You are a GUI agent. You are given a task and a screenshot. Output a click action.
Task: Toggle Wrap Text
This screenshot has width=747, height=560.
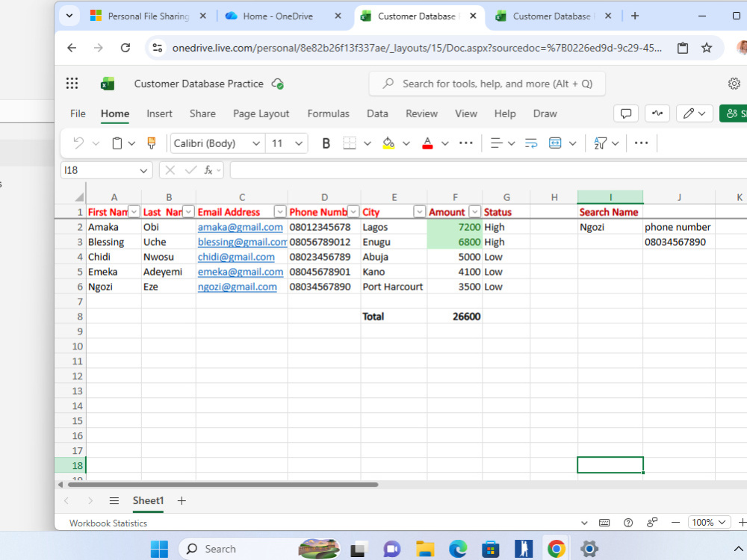pos(530,143)
